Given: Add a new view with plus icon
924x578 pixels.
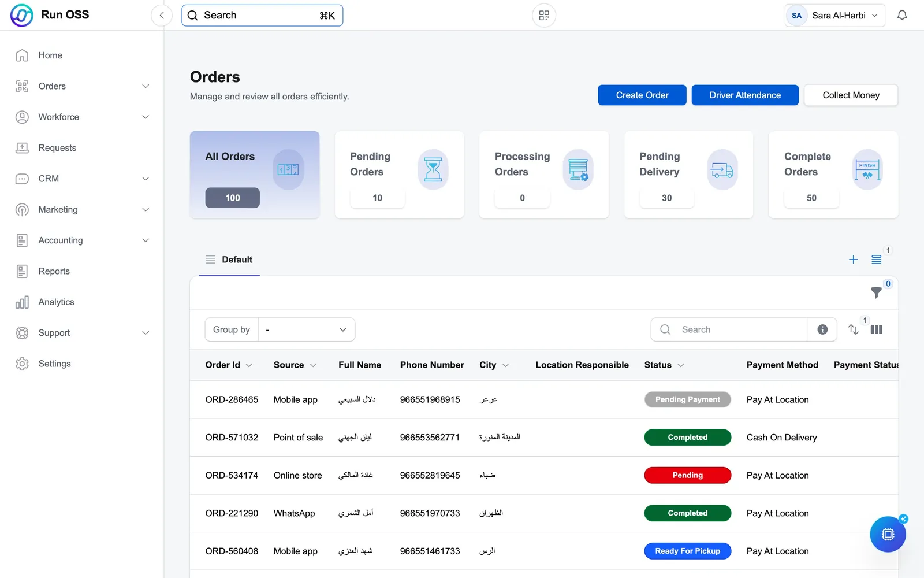Looking at the screenshot, I should pos(853,260).
